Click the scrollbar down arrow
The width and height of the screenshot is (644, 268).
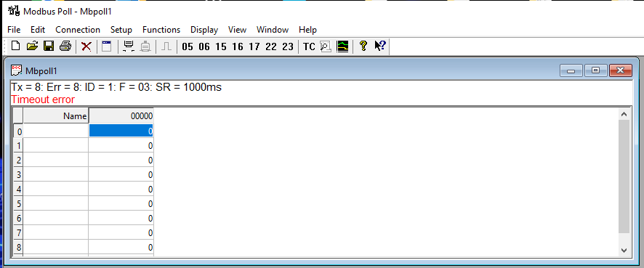(624, 250)
